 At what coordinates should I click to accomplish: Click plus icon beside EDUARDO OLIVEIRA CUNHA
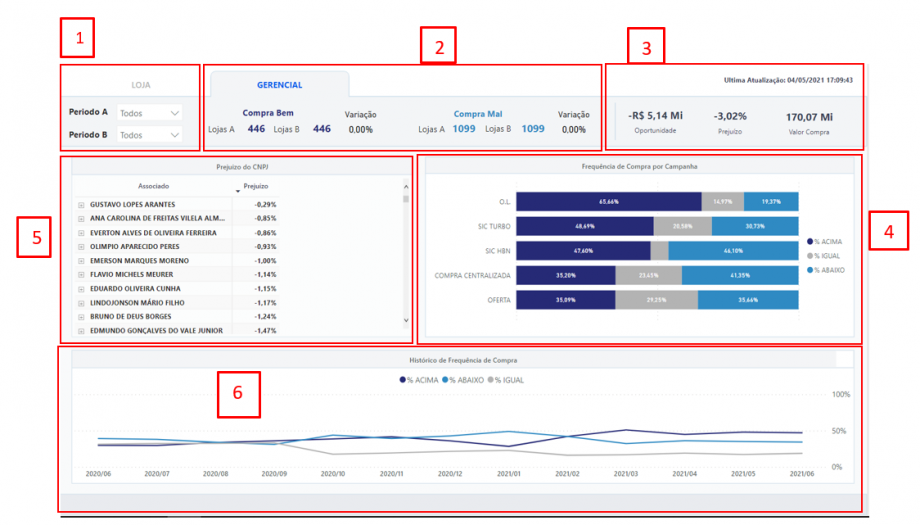81,288
